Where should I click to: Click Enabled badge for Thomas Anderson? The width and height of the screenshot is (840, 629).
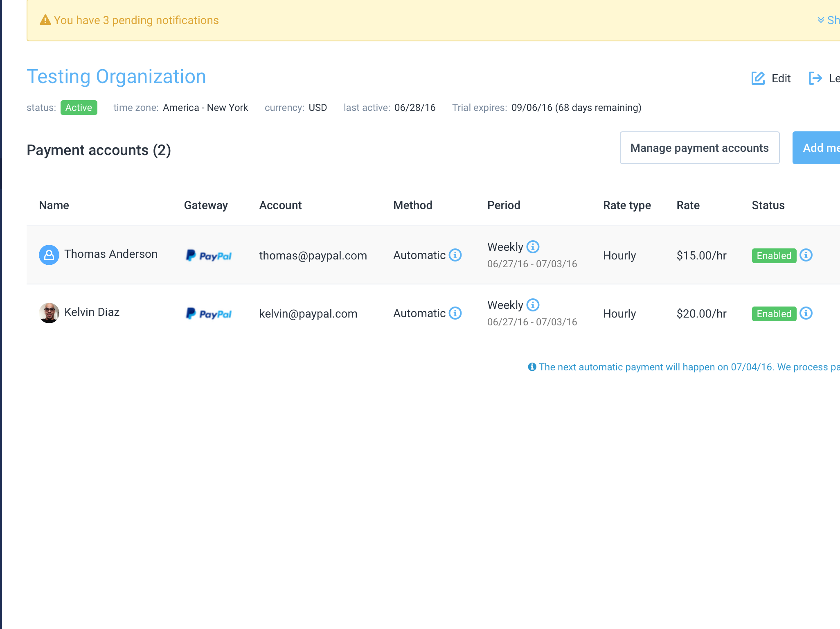click(x=774, y=256)
